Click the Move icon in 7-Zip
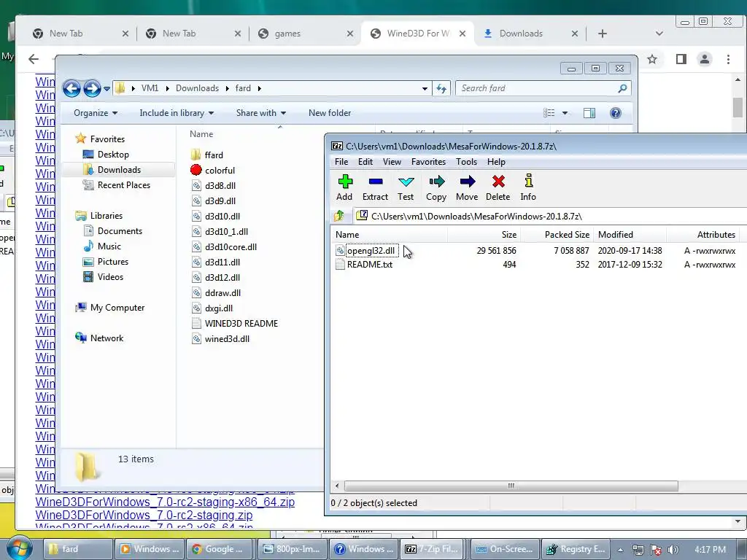This screenshot has width=747, height=560. [468, 182]
